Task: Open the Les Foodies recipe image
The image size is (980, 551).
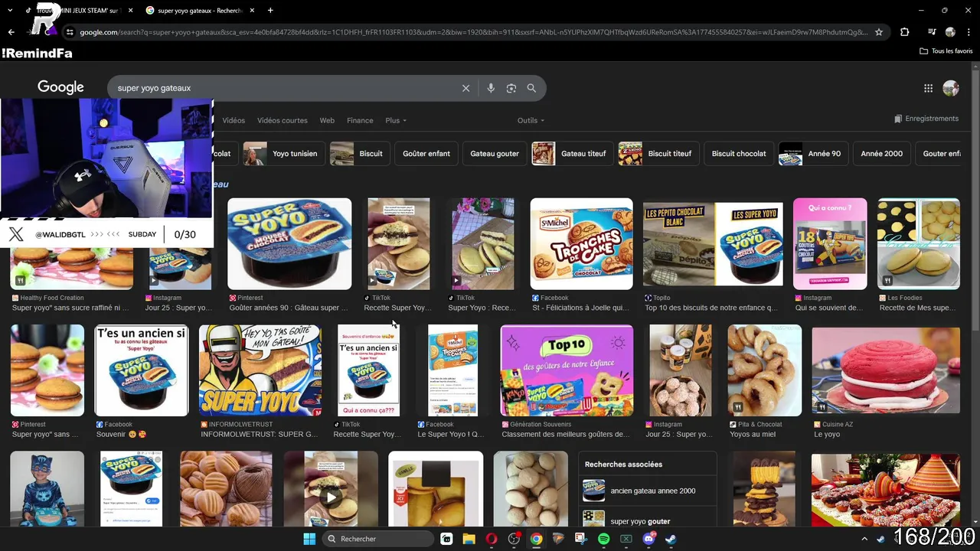Action: click(919, 244)
